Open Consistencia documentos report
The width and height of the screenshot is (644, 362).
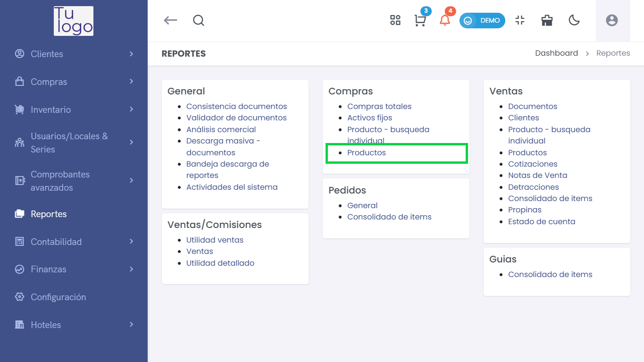click(x=236, y=106)
